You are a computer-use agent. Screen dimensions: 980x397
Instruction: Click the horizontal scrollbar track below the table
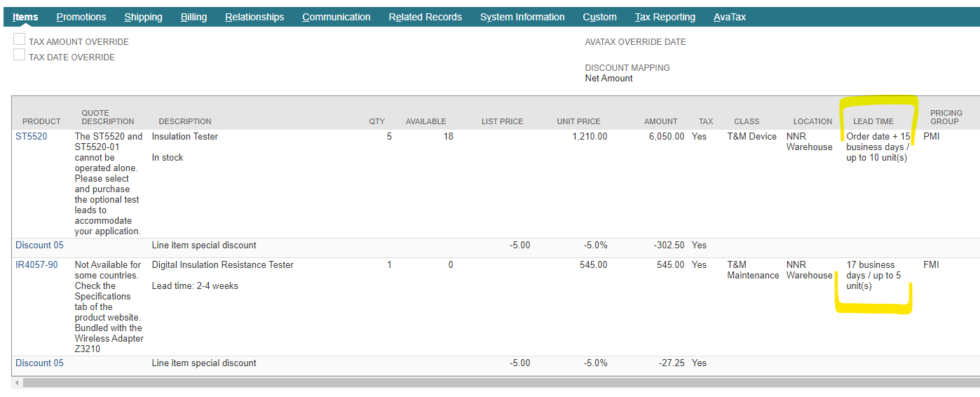pos(501,383)
